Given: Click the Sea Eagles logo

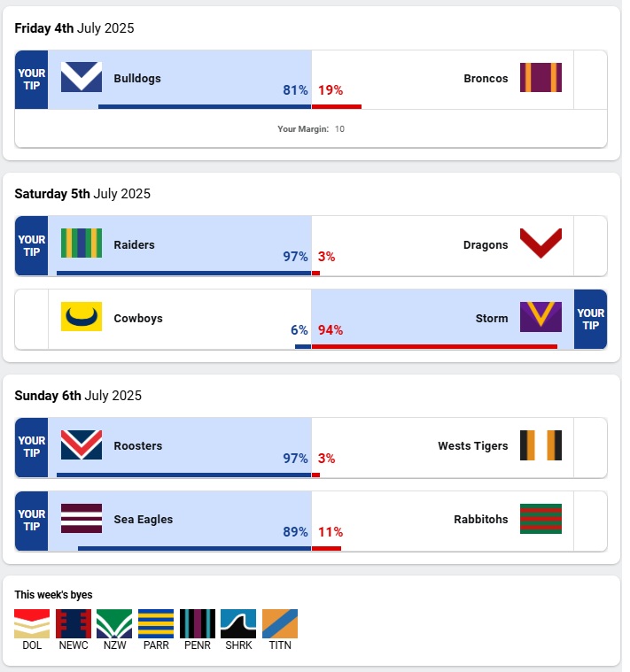Looking at the screenshot, I should pos(82,518).
